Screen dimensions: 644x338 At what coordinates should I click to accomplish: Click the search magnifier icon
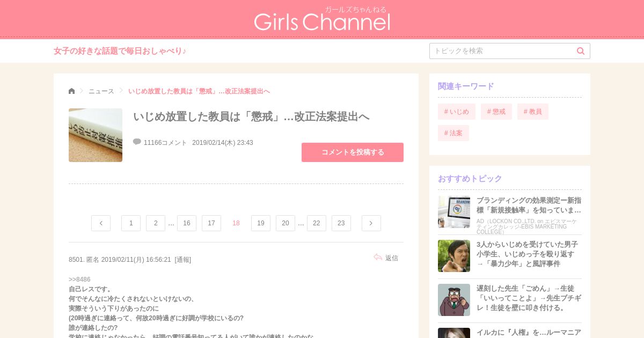(581, 51)
